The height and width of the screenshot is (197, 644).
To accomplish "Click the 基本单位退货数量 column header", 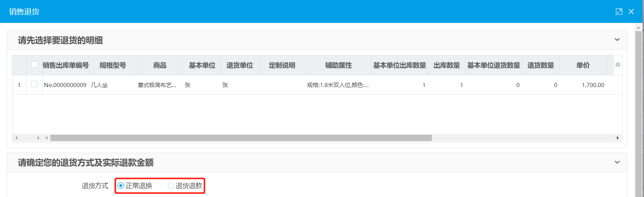I will (x=494, y=65).
